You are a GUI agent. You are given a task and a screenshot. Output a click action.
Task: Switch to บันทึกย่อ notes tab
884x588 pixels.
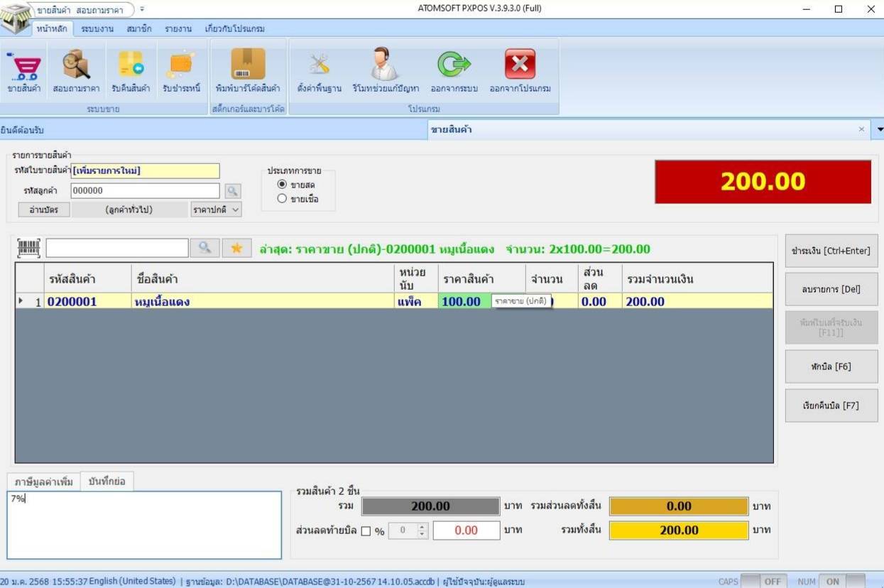pos(107,481)
